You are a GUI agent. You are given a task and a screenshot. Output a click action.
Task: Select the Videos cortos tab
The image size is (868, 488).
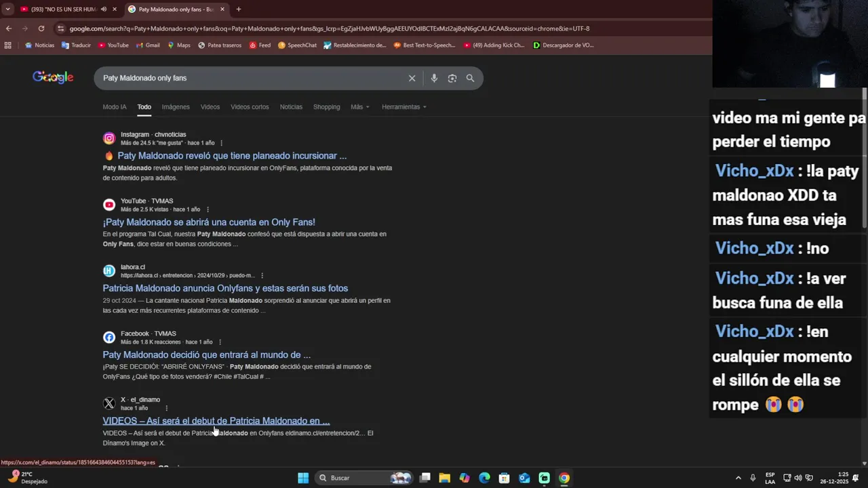click(250, 107)
